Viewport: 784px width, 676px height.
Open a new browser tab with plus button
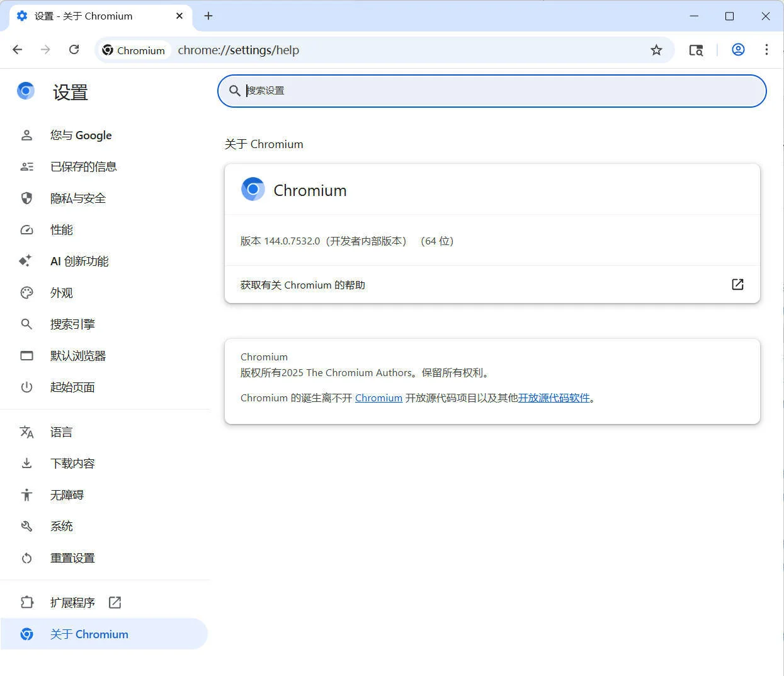click(208, 16)
